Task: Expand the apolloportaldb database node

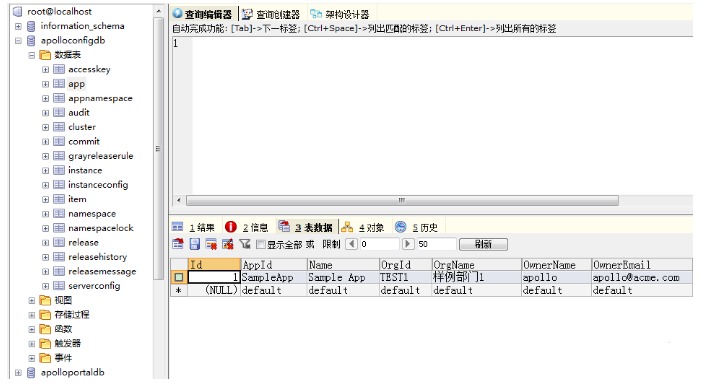Action: click(18, 372)
